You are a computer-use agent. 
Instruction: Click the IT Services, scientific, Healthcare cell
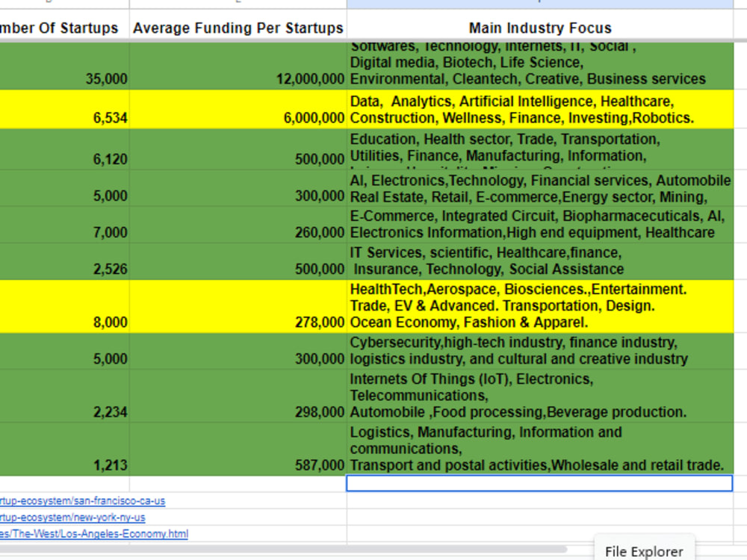coord(540,261)
